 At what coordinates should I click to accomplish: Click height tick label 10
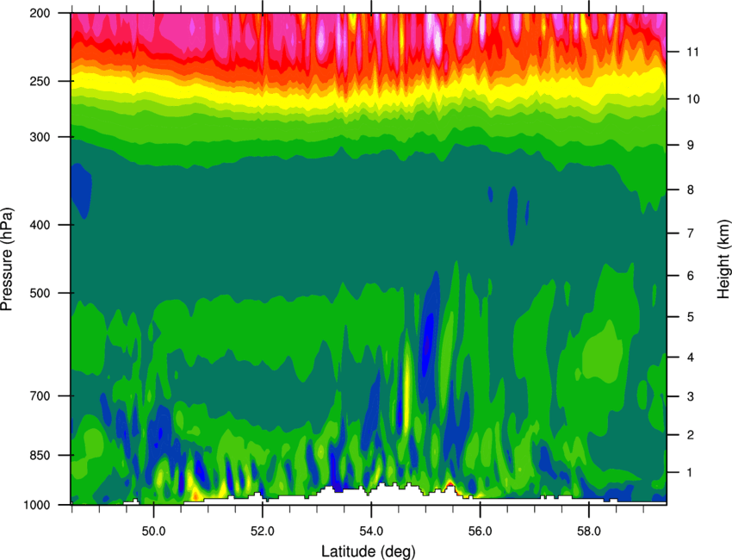pyautogui.click(x=692, y=99)
